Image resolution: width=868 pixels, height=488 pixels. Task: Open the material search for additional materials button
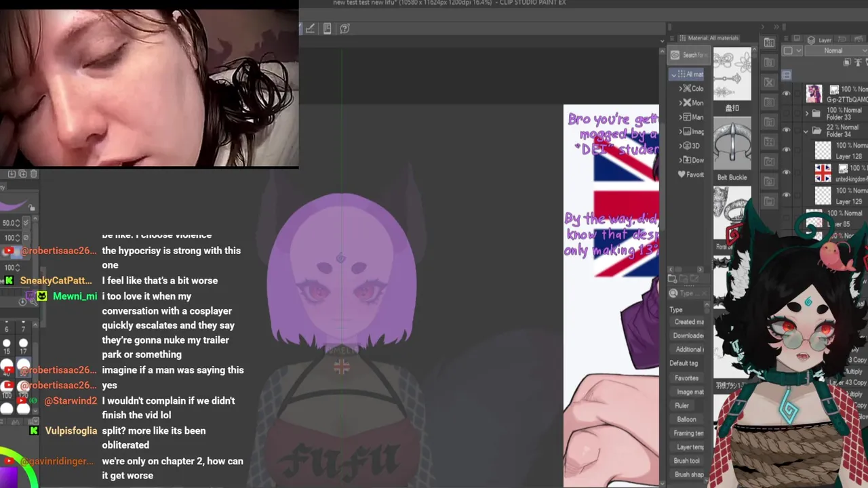(x=689, y=55)
